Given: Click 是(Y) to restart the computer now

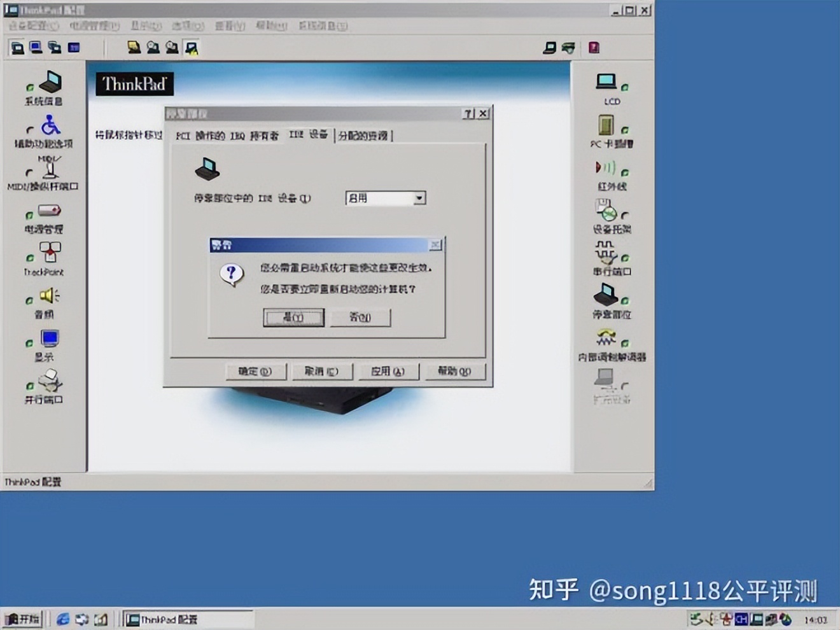Looking at the screenshot, I should (293, 317).
